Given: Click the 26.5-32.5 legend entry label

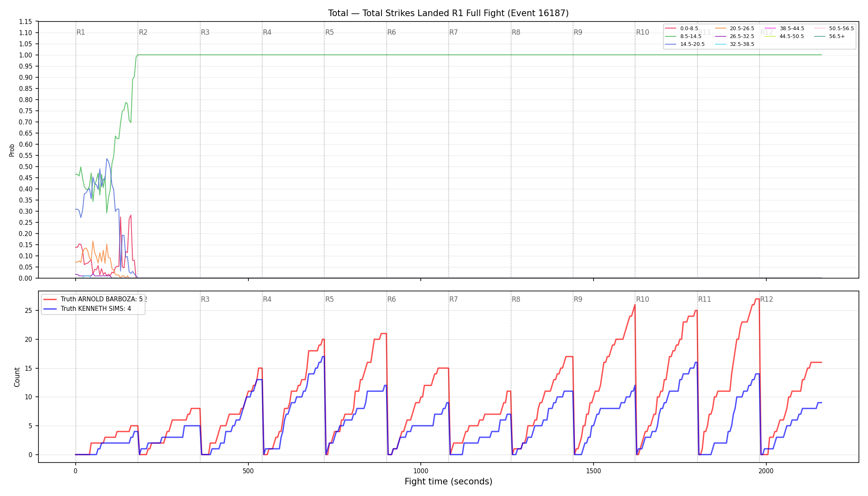Looking at the screenshot, I should click(742, 36).
